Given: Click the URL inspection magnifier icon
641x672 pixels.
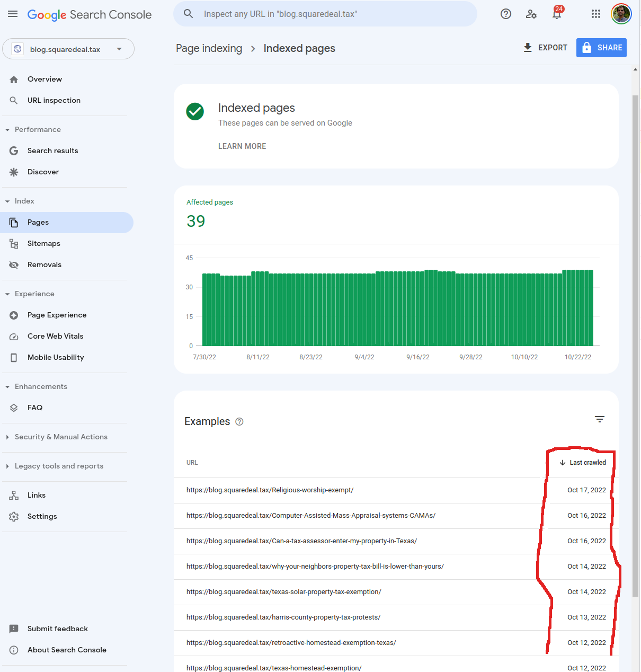Looking at the screenshot, I should click(x=14, y=101).
